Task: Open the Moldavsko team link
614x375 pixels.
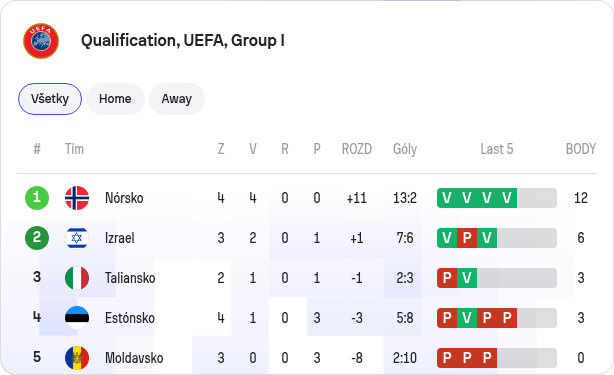Action: 134,358
